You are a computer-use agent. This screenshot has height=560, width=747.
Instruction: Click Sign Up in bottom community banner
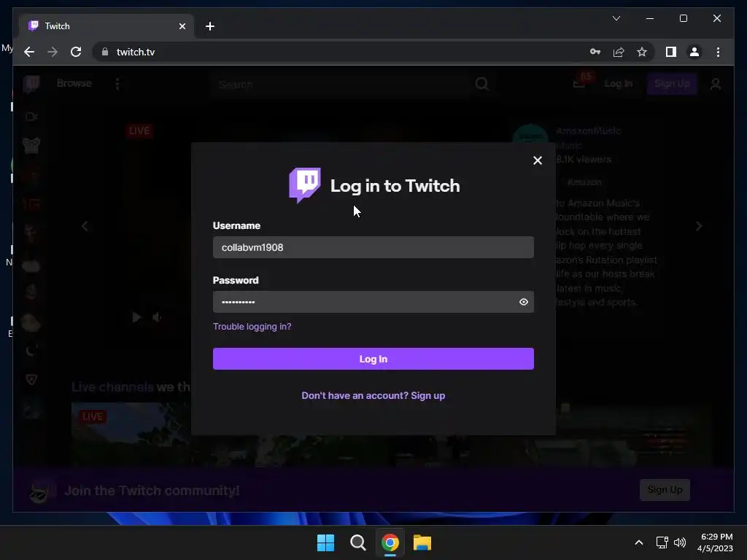coord(665,489)
